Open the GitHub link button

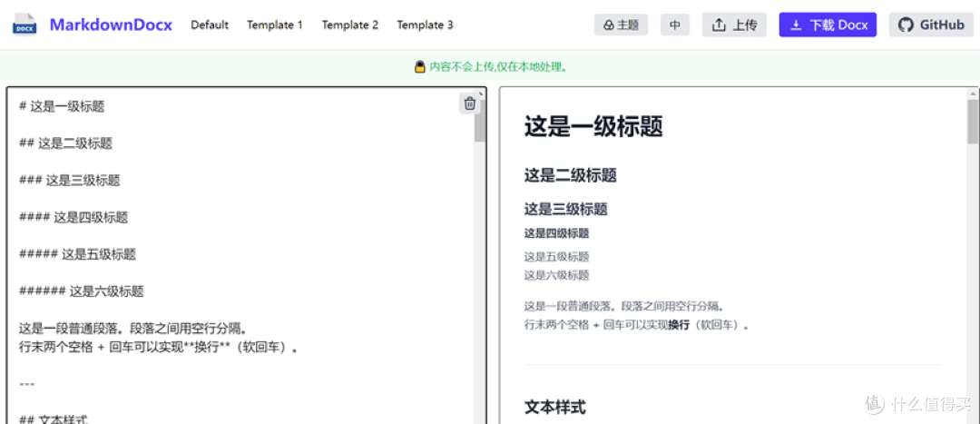(931, 25)
